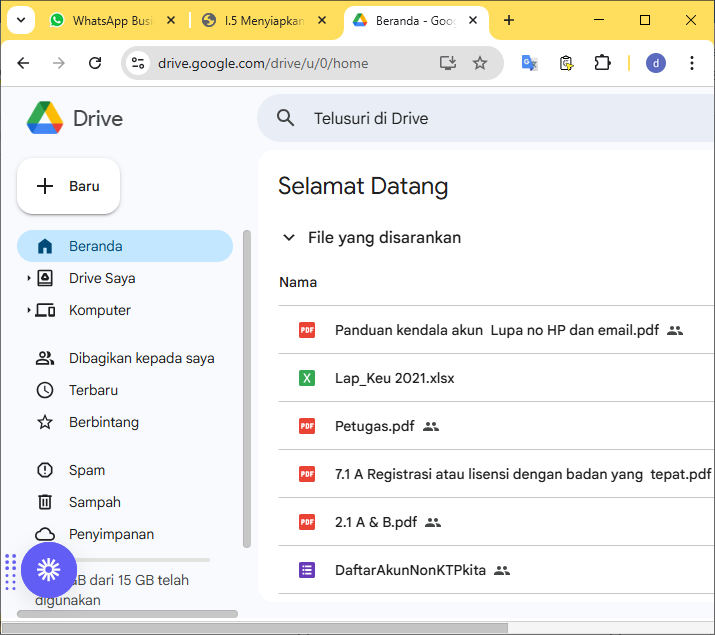
Task: Click the search magnifier icon
Action: coord(285,118)
